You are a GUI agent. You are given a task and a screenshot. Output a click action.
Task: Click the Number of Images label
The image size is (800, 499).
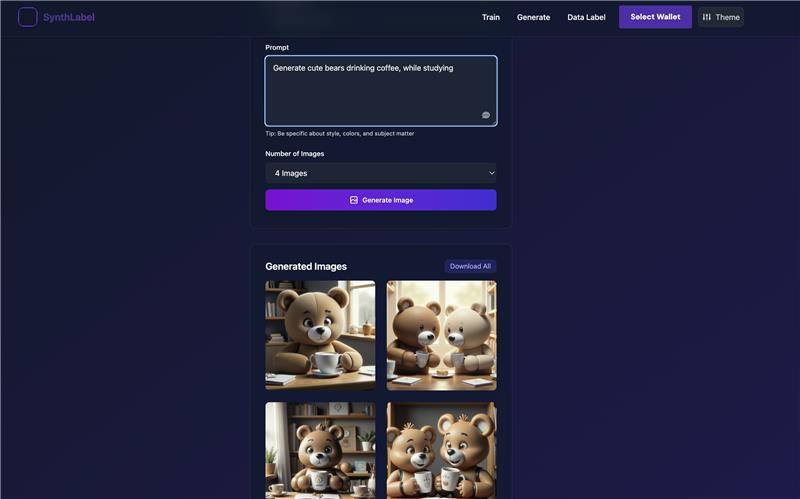[x=294, y=154]
